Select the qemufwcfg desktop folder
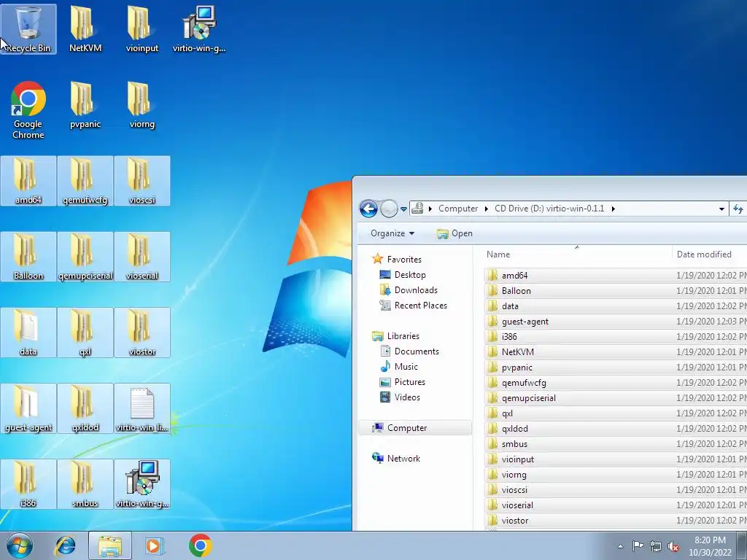Screen dimensions: 747x560 pos(85,181)
